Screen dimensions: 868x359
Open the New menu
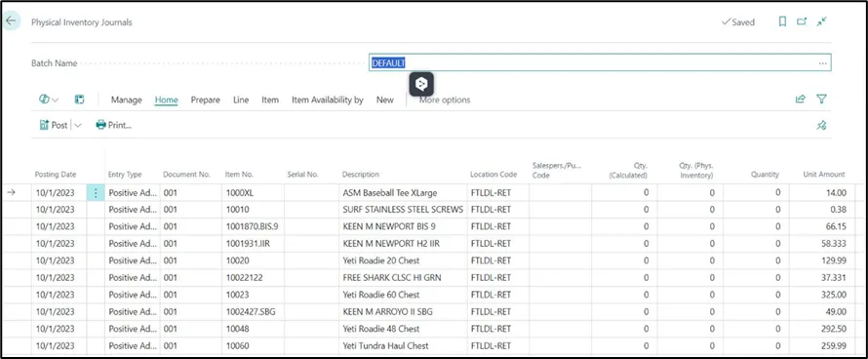coord(384,100)
